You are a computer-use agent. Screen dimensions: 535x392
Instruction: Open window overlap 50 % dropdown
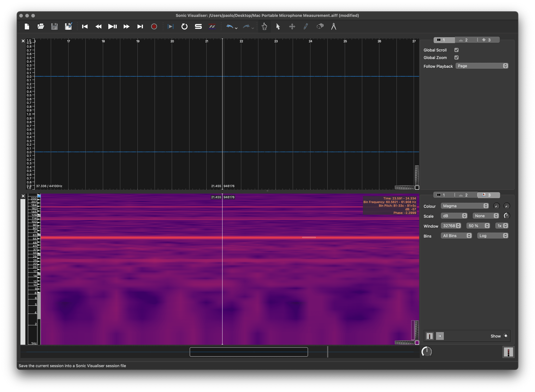click(x=478, y=226)
